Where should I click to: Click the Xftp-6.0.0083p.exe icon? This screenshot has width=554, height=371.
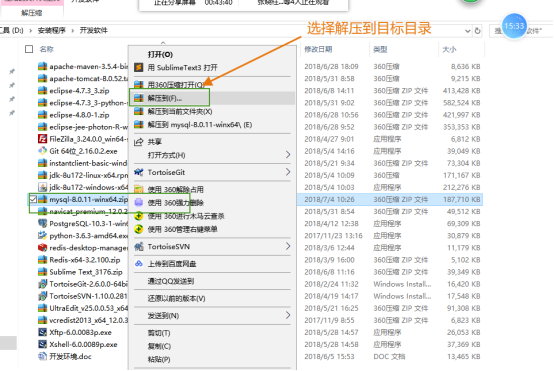point(42,332)
